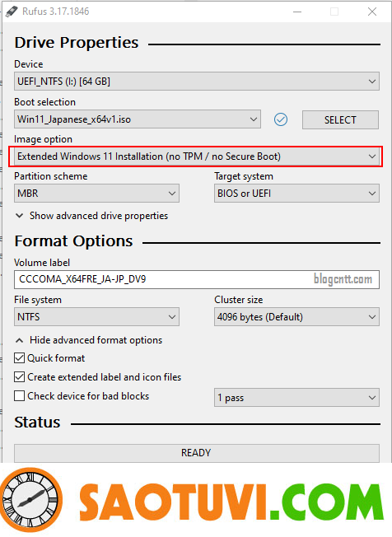392x537 pixels.
Task: Open the Boot selection dropdown with Win11 ISO
Action: [138, 119]
